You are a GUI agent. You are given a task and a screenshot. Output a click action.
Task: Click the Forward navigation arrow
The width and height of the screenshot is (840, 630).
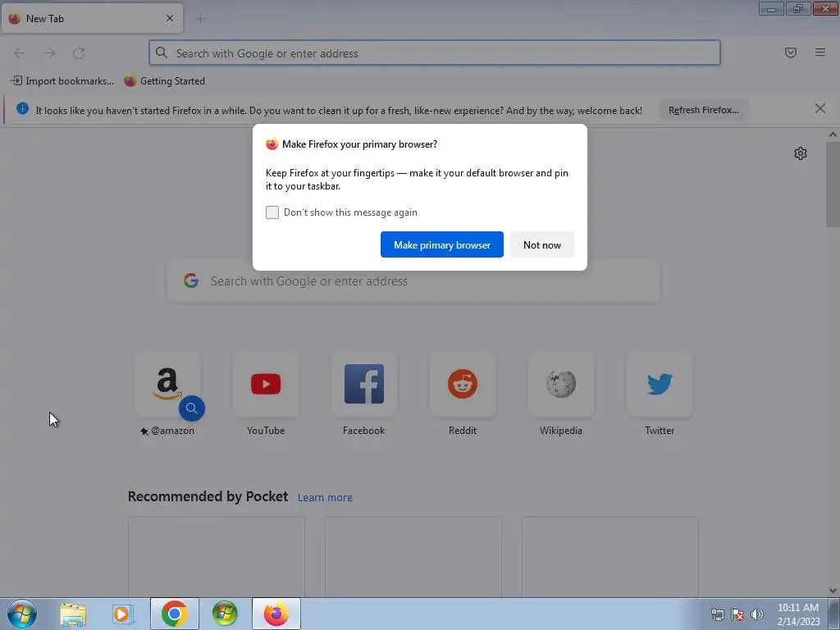(x=49, y=53)
